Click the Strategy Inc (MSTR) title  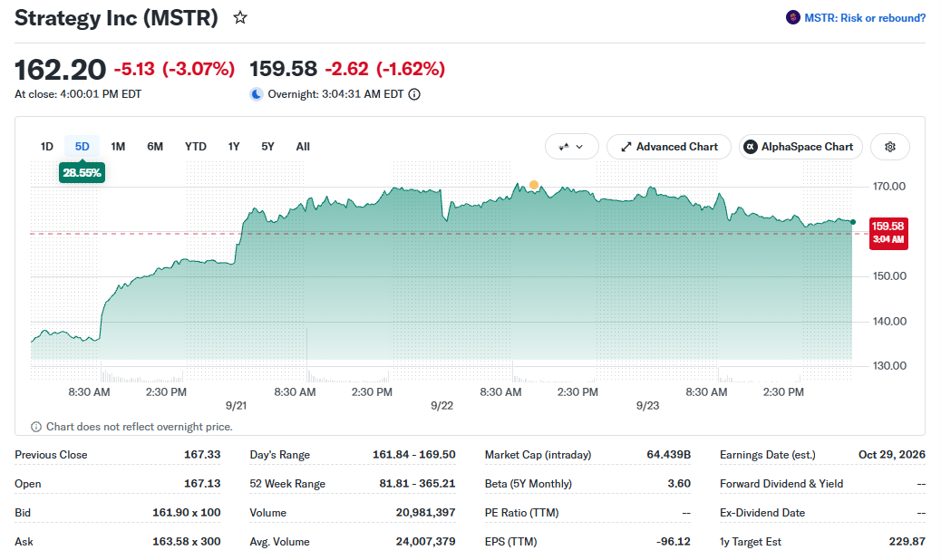116,18
